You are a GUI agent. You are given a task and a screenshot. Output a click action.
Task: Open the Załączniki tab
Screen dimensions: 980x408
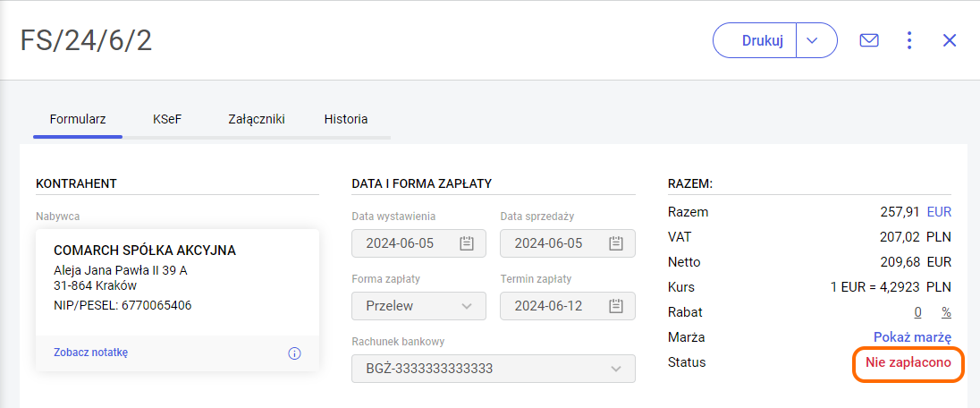[x=257, y=119]
